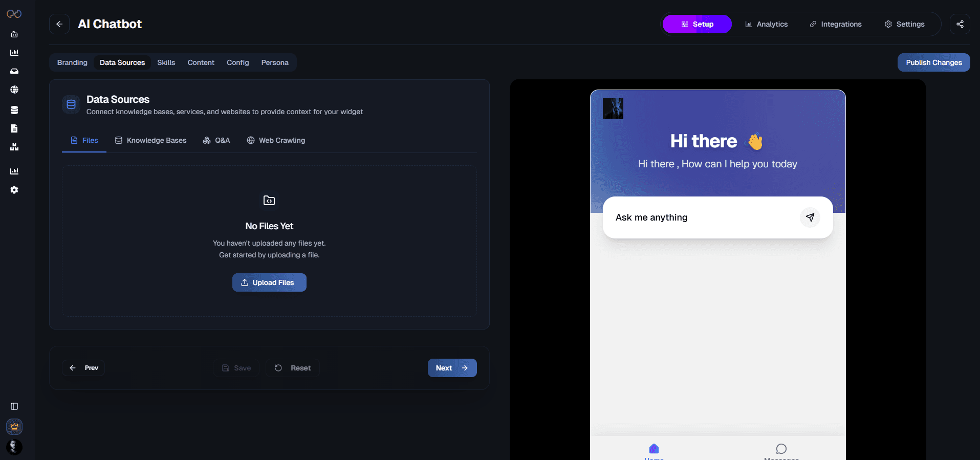Toggle the sidebar panel layout icon
The width and height of the screenshot is (980, 460).
14,406
